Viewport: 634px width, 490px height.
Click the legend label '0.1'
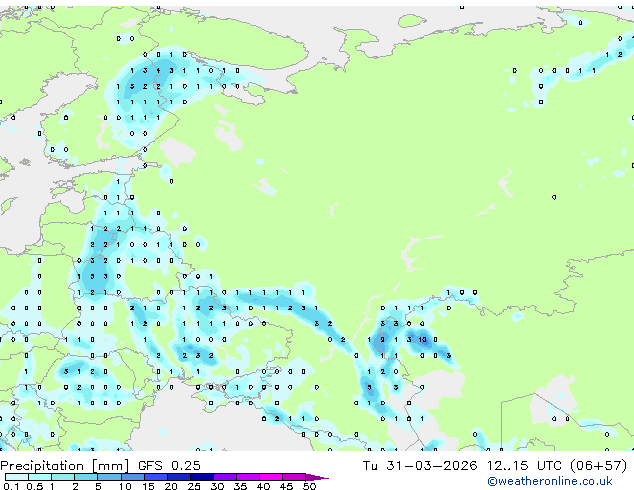point(11,486)
